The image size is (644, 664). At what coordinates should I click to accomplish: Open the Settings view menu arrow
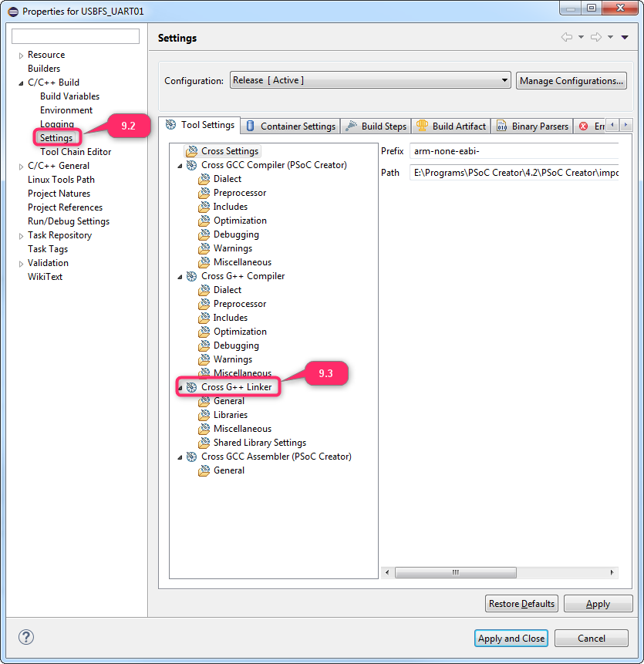pyautogui.click(x=625, y=37)
